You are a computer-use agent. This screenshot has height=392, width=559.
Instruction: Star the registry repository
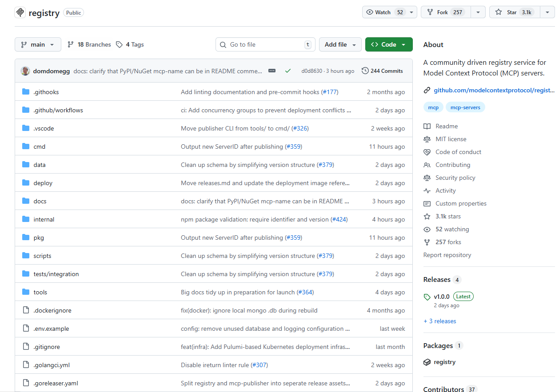click(515, 12)
